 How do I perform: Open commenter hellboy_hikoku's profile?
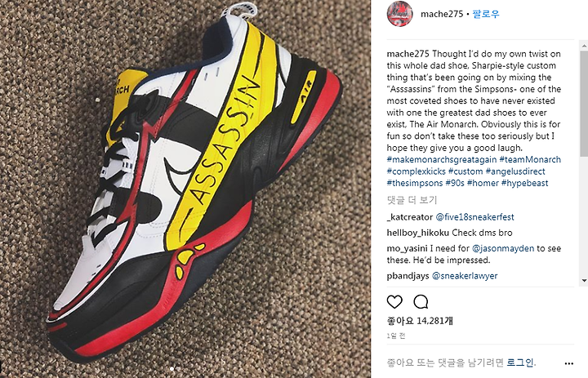point(418,233)
